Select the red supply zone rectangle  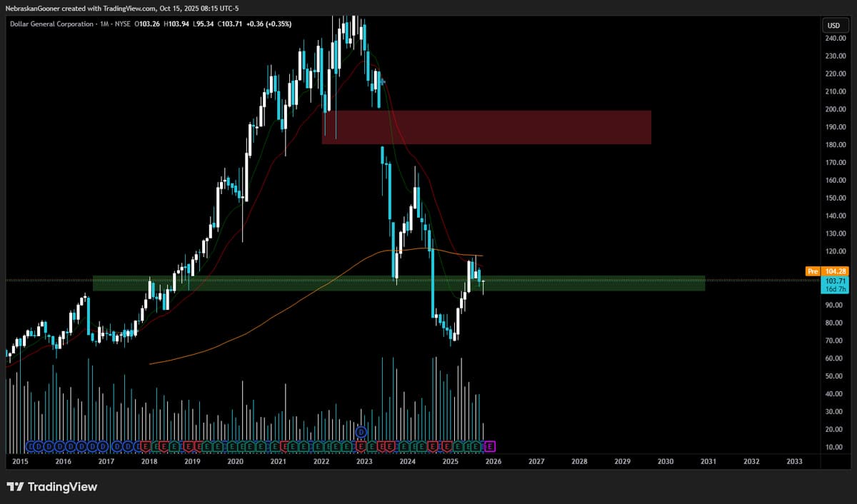point(486,127)
